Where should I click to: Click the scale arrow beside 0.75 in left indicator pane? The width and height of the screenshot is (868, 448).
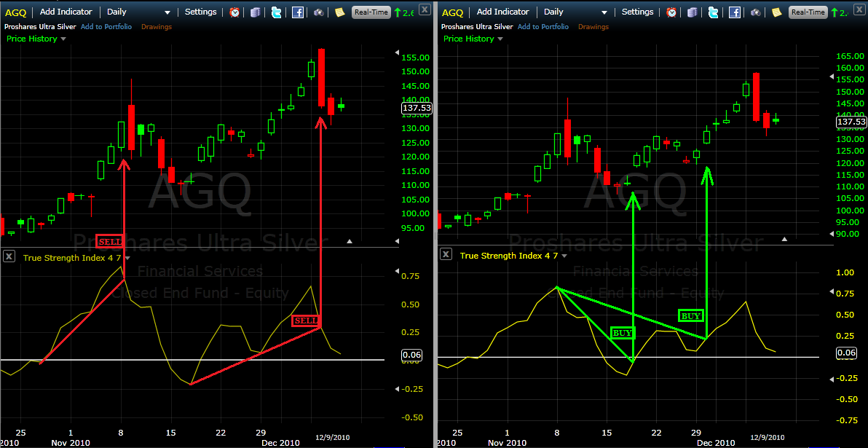point(396,270)
